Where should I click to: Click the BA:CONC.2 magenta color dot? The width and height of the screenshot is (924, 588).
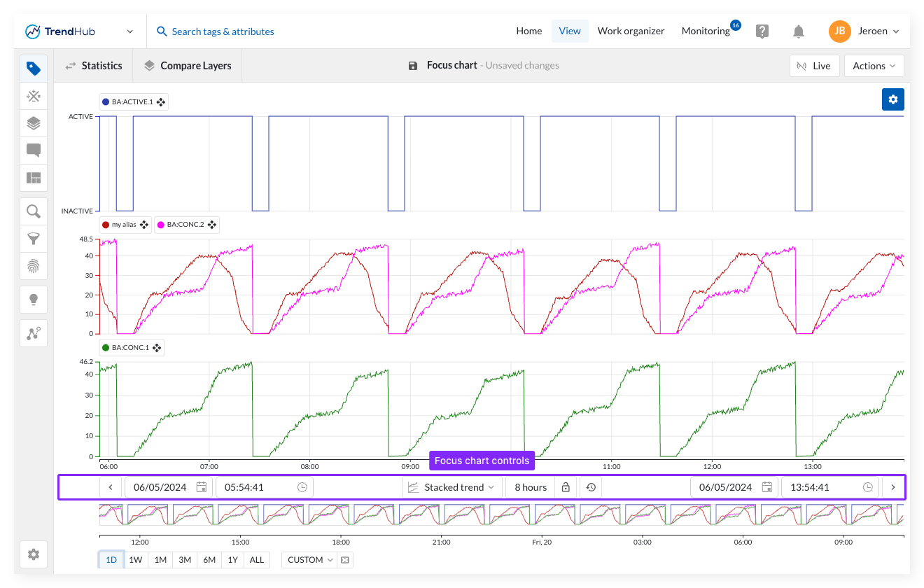[x=160, y=225]
